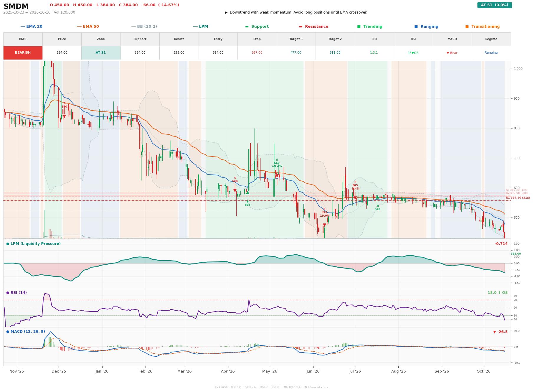The image size is (533, 392).
Task: Select the red BEARISH bias cell
Action: [23, 53]
